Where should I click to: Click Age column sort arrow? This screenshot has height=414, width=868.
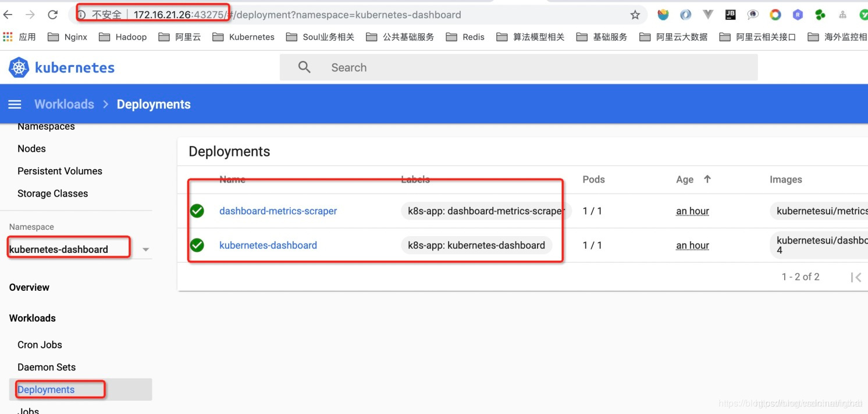(x=707, y=179)
